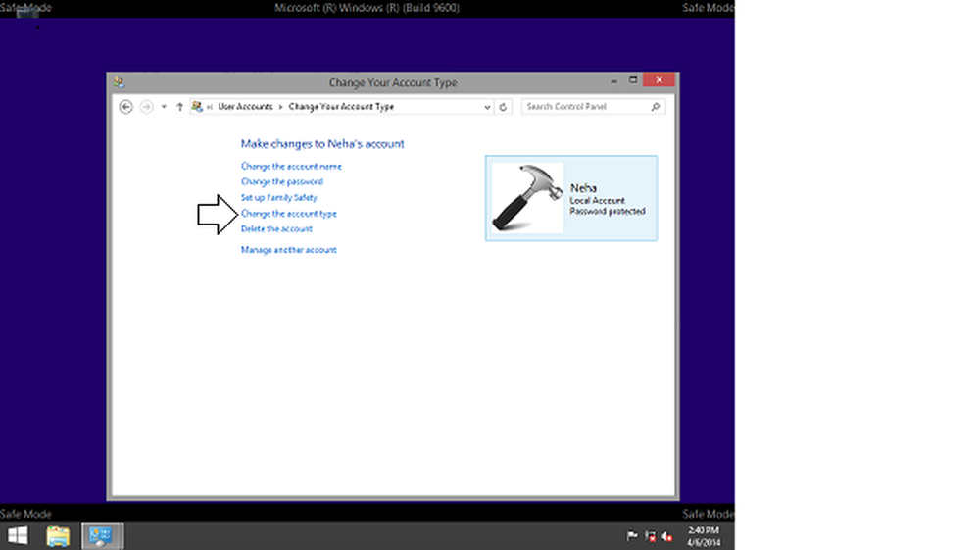Open Set up Family Safety link
This screenshot has height=550, width=980.
[278, 198]
